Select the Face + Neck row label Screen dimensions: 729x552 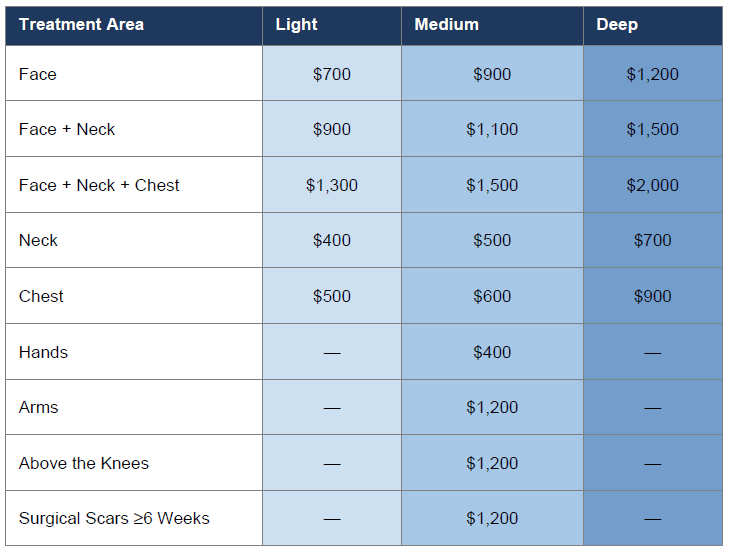(x=67, y=129)
